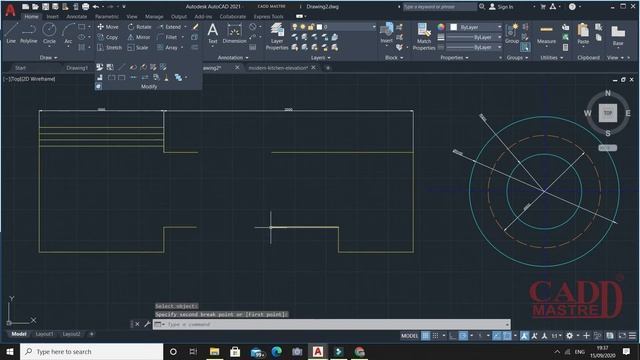Screen dimensions: 640x360
Task: Expand the Utilities panel
Action: (551, 58)
